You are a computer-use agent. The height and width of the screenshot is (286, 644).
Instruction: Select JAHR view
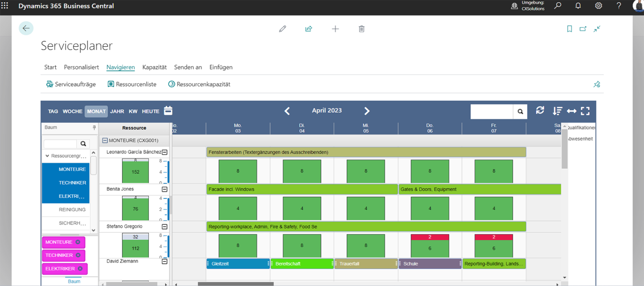tap(117, 111)
